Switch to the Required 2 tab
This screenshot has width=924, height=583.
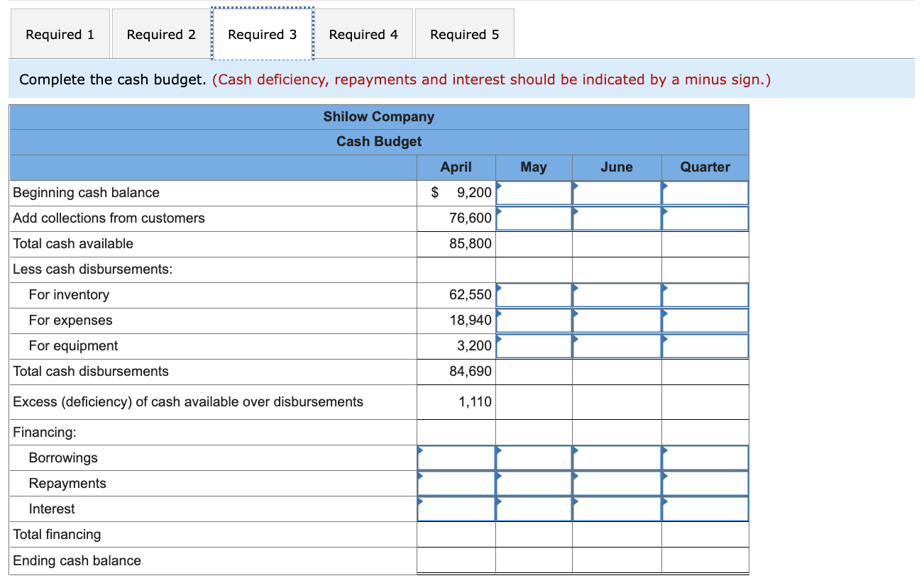(160, 33)
